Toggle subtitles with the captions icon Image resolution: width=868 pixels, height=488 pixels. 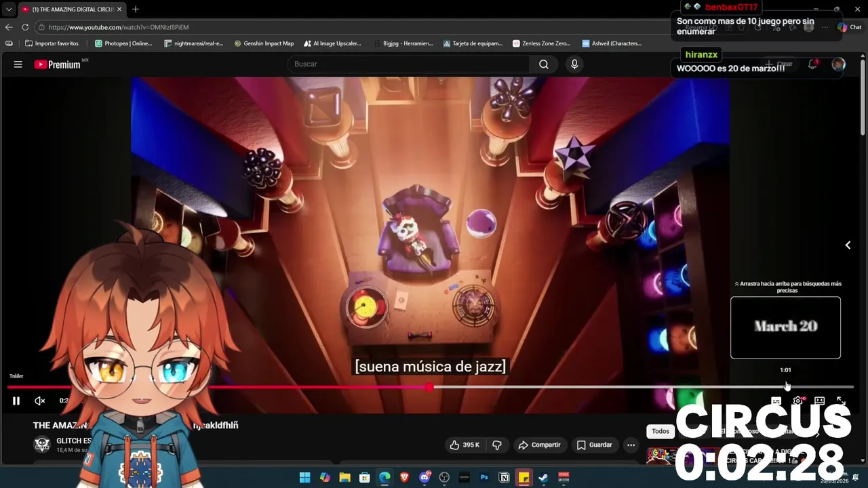pyautogui.click(x=776, y=401)
